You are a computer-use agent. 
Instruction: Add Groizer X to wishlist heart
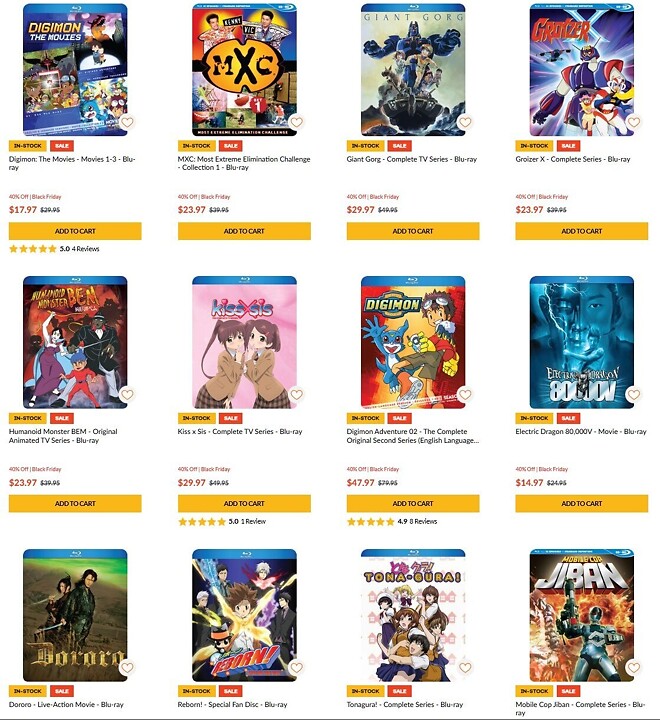[x=634, y=122]
